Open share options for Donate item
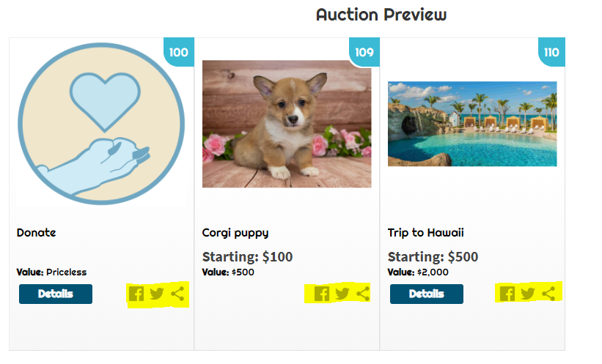Image resolution: width=602 pixels, height=364 pixels. (177, 294)
